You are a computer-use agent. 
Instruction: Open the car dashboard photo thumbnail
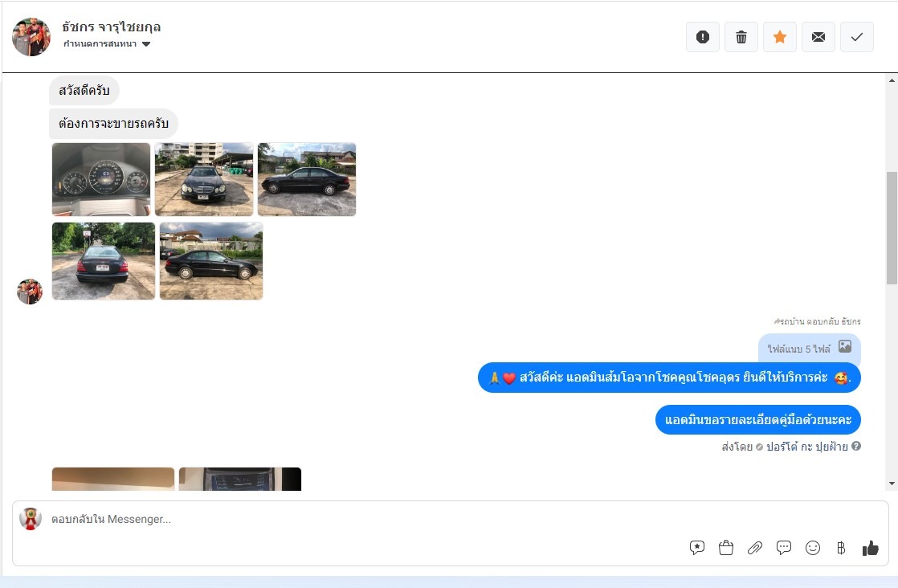(101, 179)
